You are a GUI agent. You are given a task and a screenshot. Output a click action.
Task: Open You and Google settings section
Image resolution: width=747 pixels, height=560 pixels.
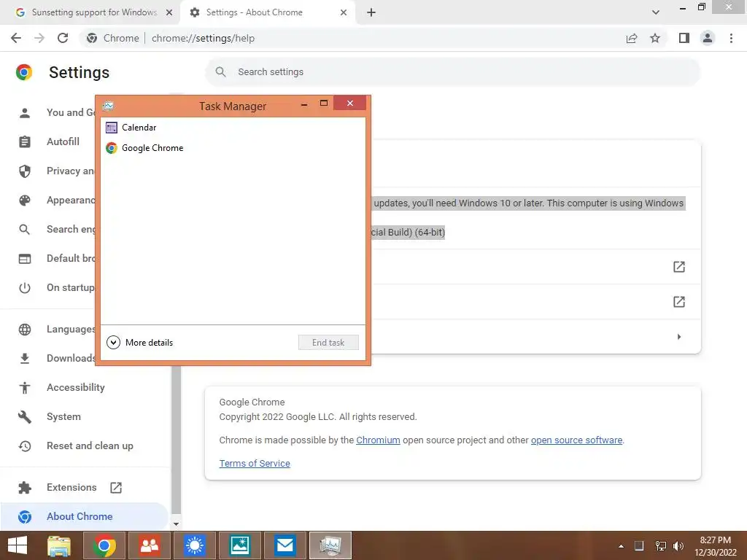coord(71,112)
